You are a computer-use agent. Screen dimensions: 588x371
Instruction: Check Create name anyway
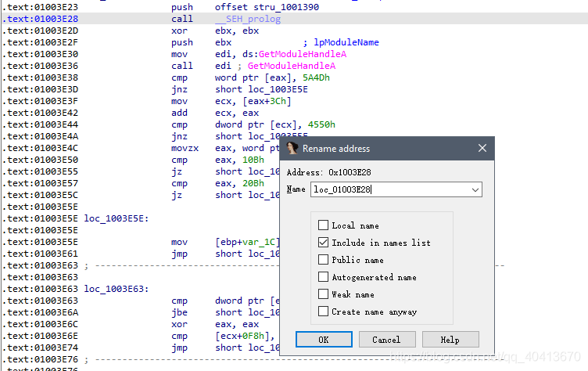coord(323,311)
